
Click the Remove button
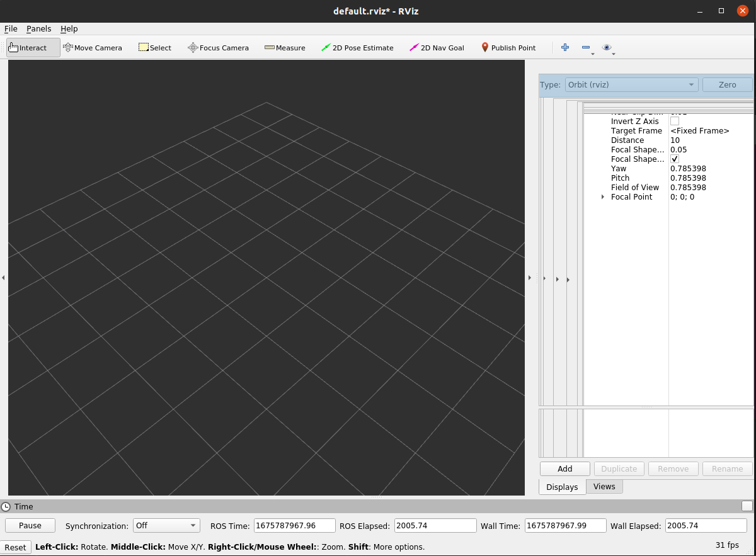click(673, 468)
